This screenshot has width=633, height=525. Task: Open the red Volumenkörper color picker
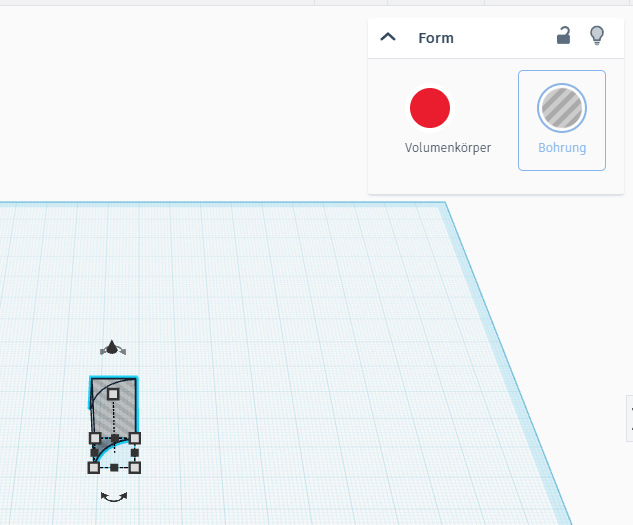pyautogui.click(x=430, y=108)
